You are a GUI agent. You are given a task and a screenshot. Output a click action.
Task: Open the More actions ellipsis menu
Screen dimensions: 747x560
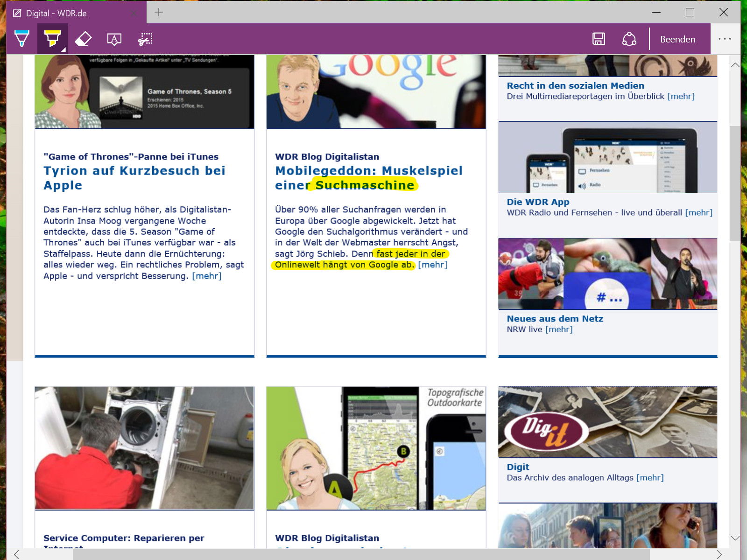point(725,39)
